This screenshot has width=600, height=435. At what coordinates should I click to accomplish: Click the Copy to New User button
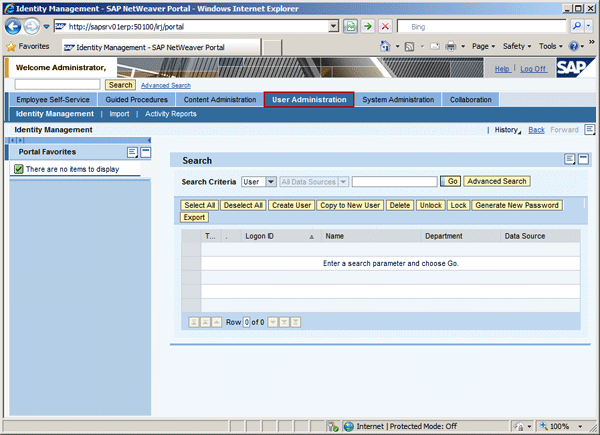tap(350, 205)
